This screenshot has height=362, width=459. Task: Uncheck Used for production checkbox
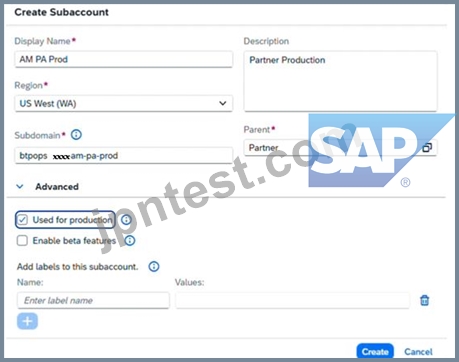pyautogui.click(x=22, y=220)
